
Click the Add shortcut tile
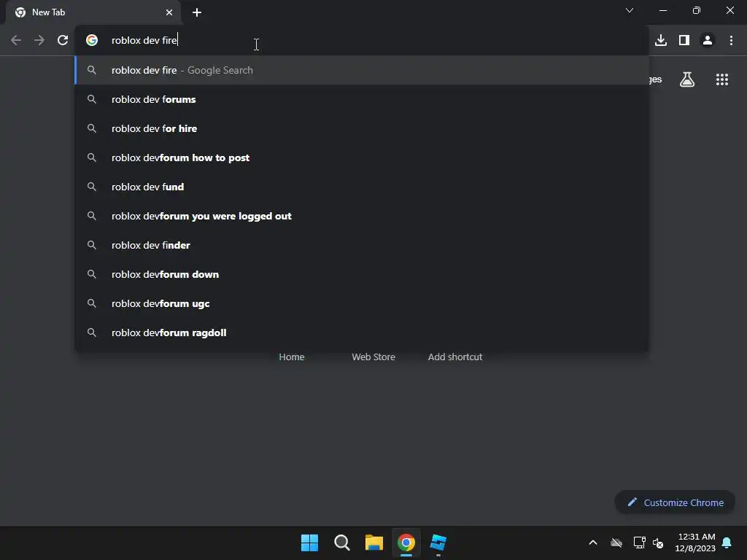[455, 357]
